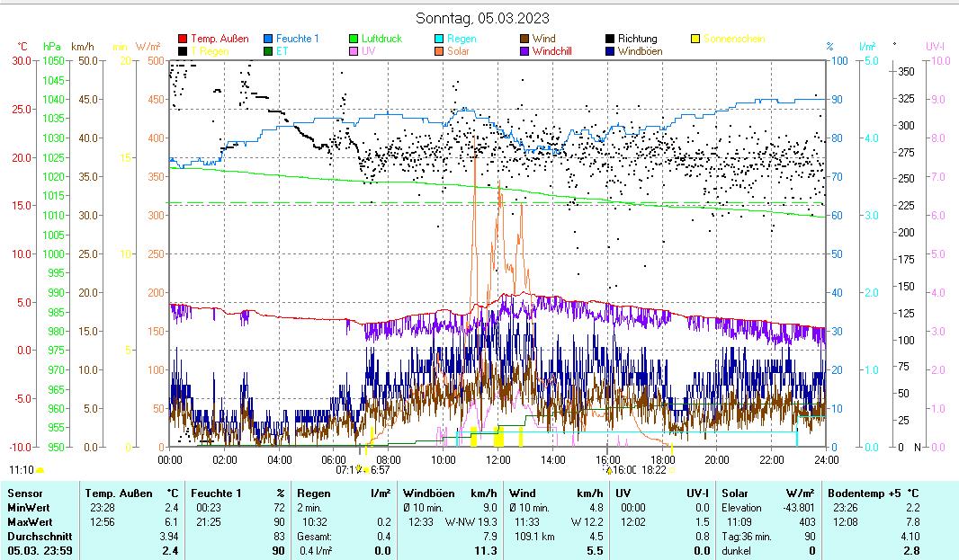
Task: Click the orange Solar legend square
Action: 438,51
